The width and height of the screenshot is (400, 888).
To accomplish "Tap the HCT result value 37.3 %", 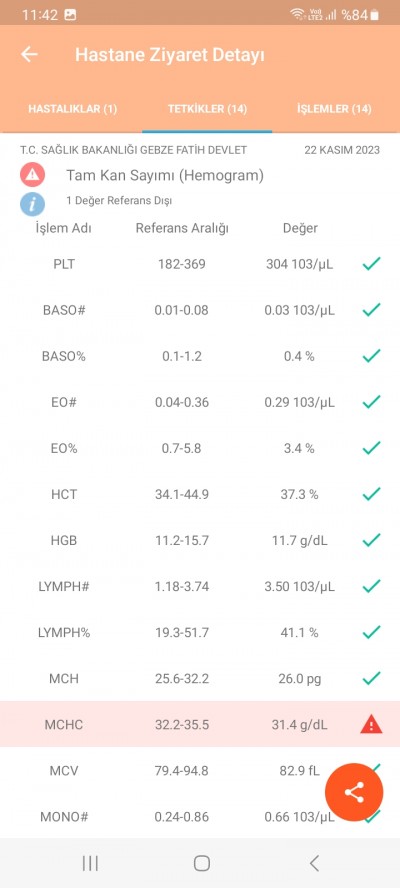I will [300, 494].
